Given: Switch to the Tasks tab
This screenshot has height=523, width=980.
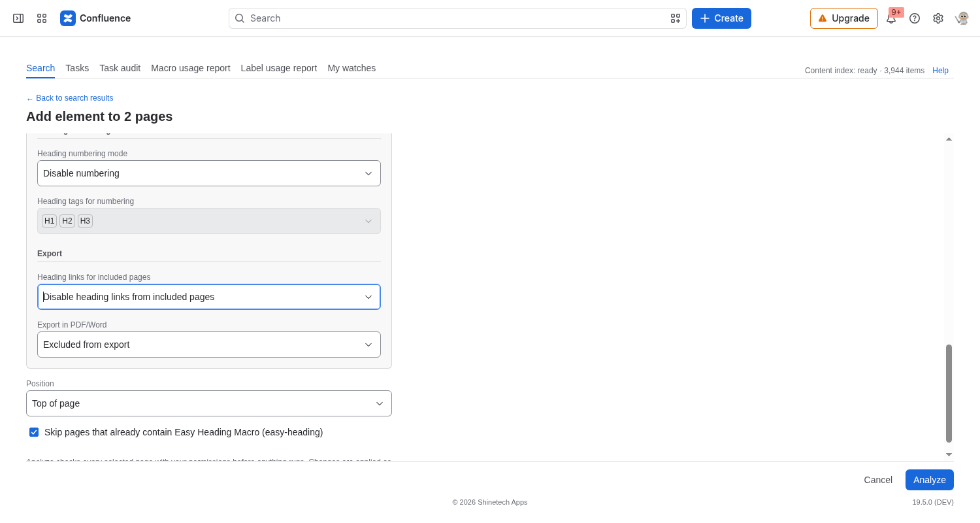Looking at the screenshot, I should [77, 68].
